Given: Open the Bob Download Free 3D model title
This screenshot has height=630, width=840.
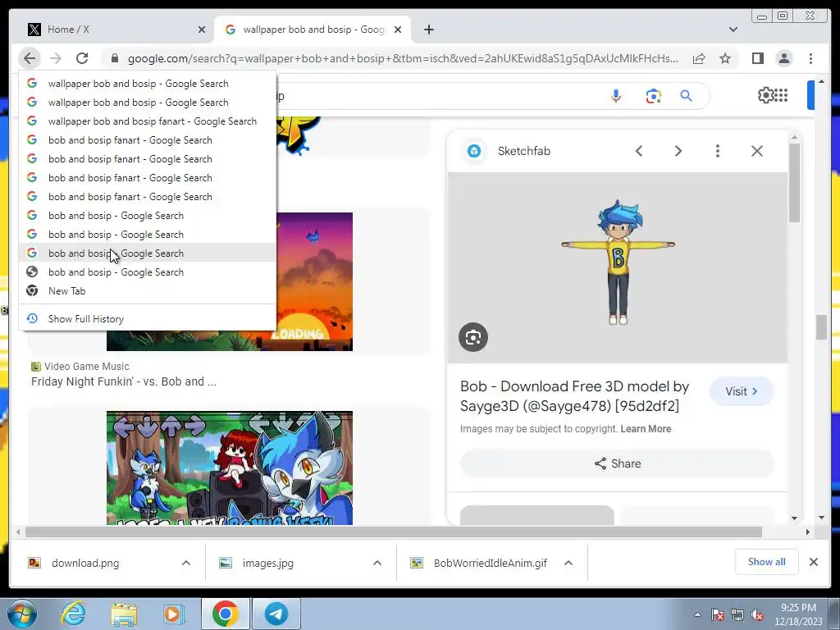Looking at the screenshot, I should tap(574, 396).
